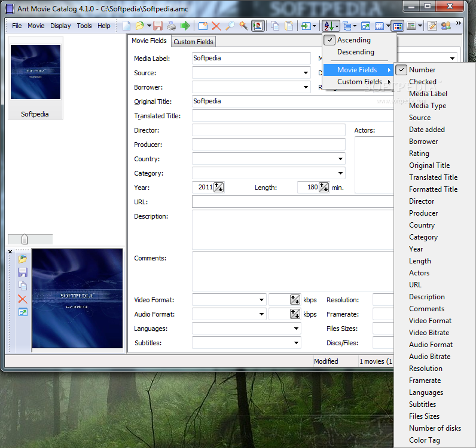The width and height of the screenshot is (476, 448).
Task: Paste movie using the clipboard icon
Action: point(289,26)
